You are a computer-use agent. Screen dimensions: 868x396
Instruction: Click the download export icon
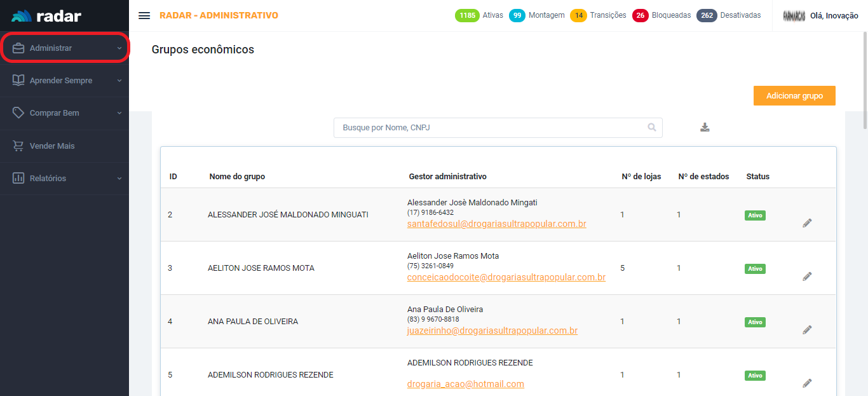(705, 127)
